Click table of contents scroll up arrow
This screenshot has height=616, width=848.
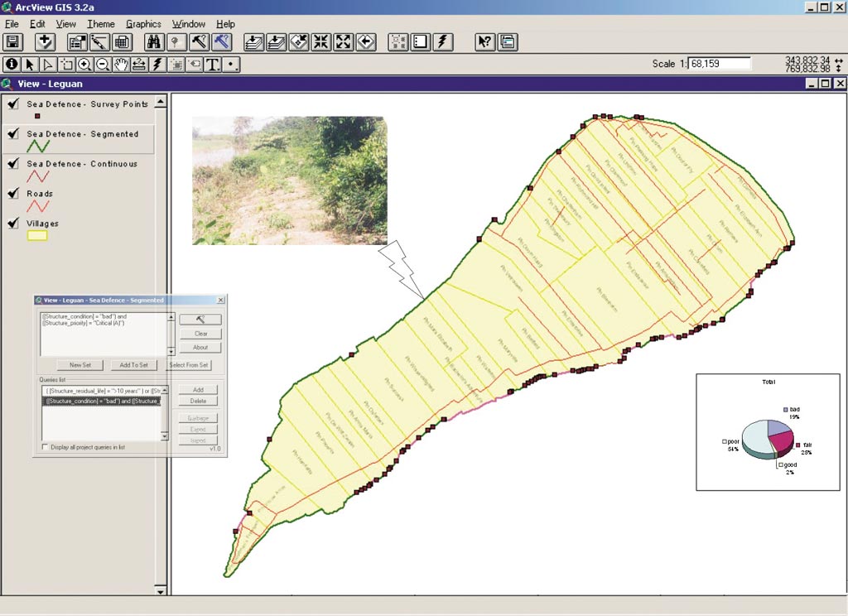pyautogui.click(x=161, y=102)
